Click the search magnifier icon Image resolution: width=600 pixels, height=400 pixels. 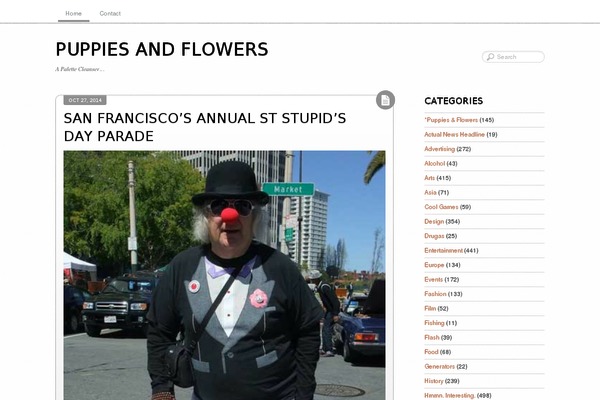pyautogui.click(x=490, y=57)
